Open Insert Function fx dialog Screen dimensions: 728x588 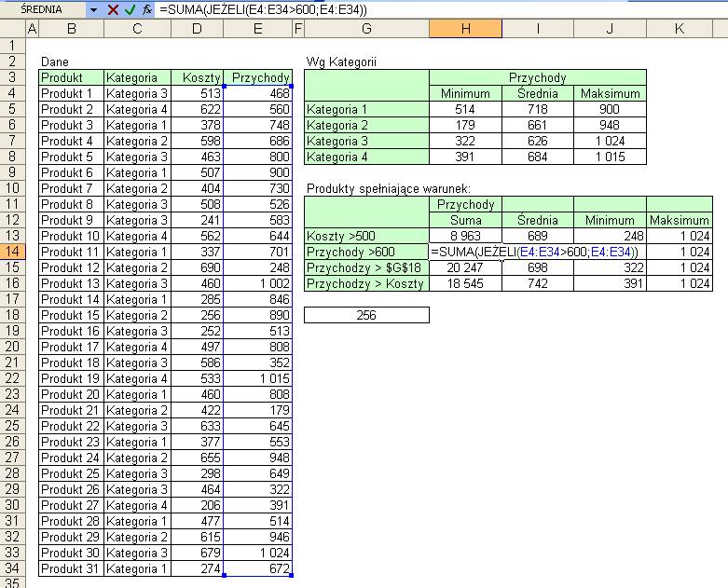click(146, 9)
